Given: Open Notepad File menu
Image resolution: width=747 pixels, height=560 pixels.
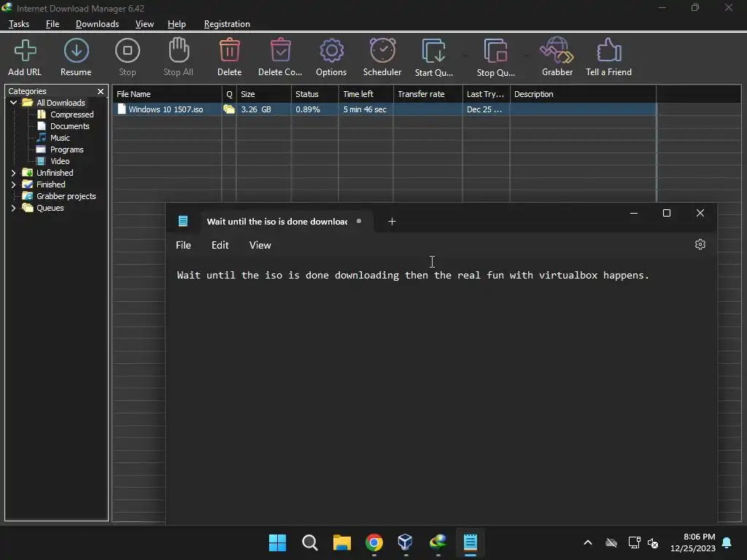Looking at the screenshot, I should [183, 245].
